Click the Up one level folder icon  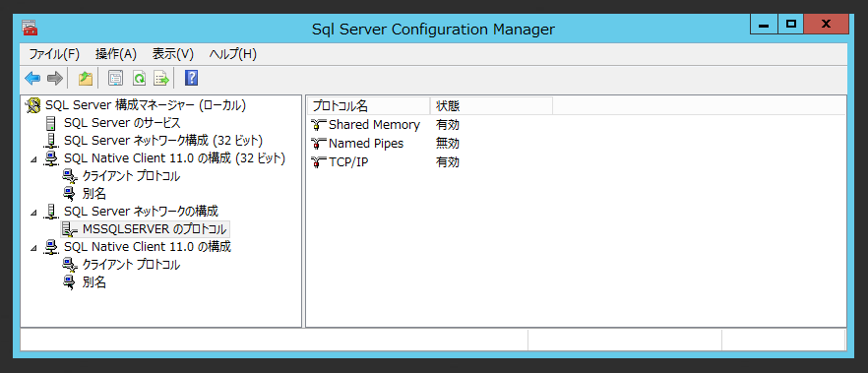[x=86, y=79]
